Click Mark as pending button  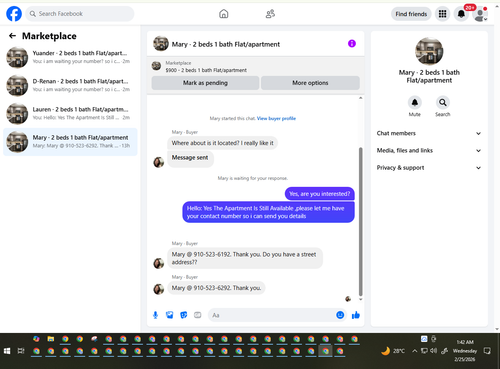[205, 83]
